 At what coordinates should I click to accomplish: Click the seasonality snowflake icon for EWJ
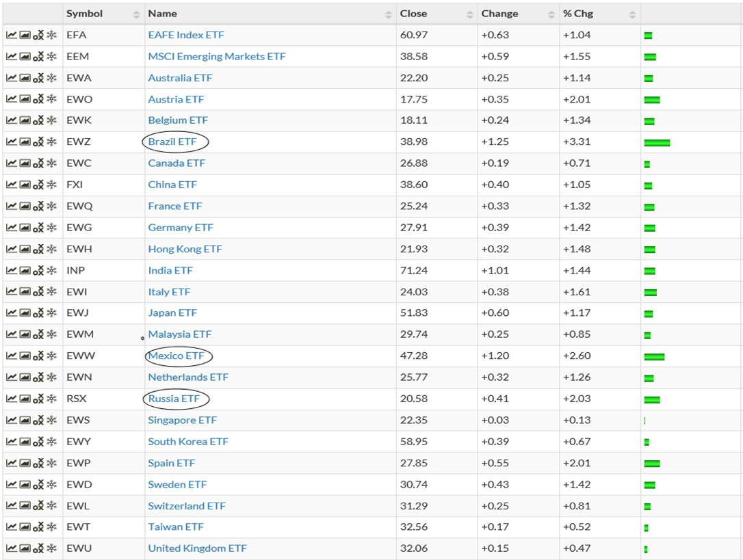[x=51, y=313]
